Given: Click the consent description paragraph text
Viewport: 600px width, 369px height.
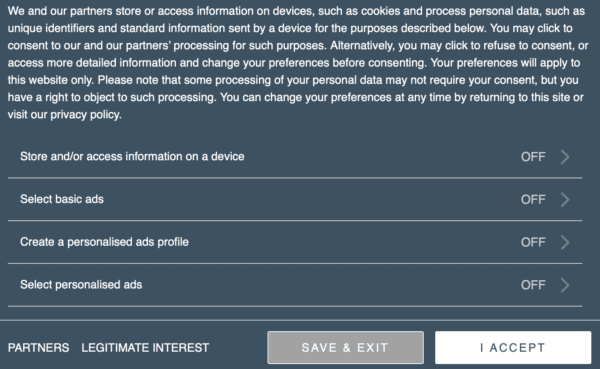Looking at the screenshot, I should click(x=298, y=63).
